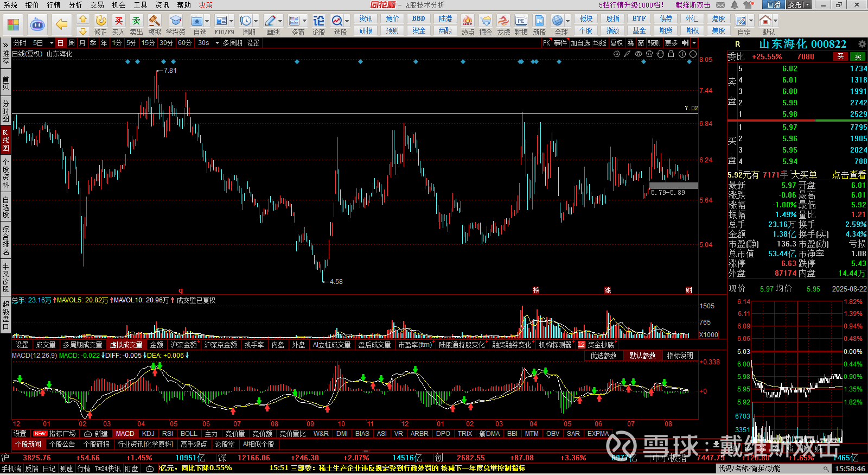Toggle 叠 overlay option on chart
868x475 pixels.
click(x=630, y=43)
